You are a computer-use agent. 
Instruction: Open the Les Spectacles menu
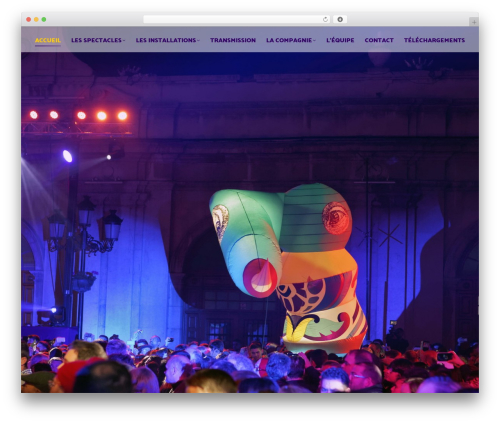tap(96, 40)
